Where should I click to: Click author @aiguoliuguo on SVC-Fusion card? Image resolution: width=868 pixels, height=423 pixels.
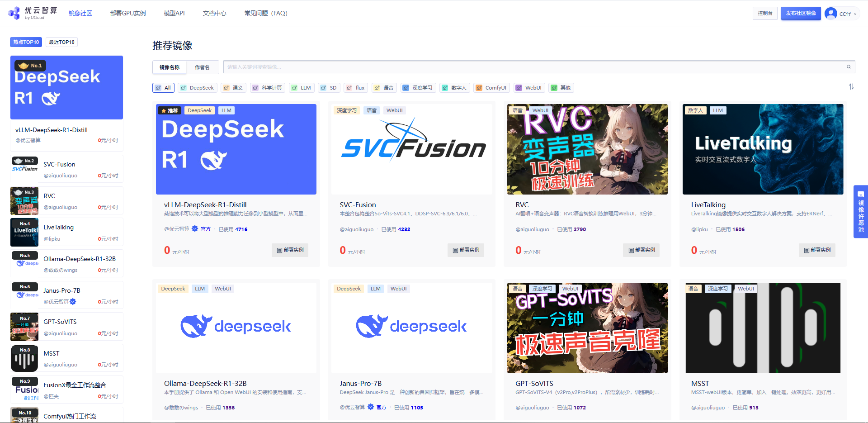pos(357,229)
